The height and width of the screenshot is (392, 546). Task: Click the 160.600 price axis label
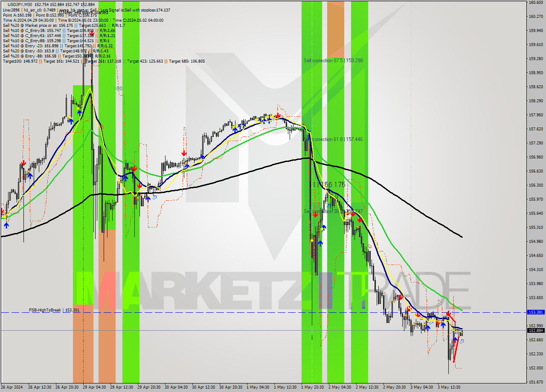[536, 2]
